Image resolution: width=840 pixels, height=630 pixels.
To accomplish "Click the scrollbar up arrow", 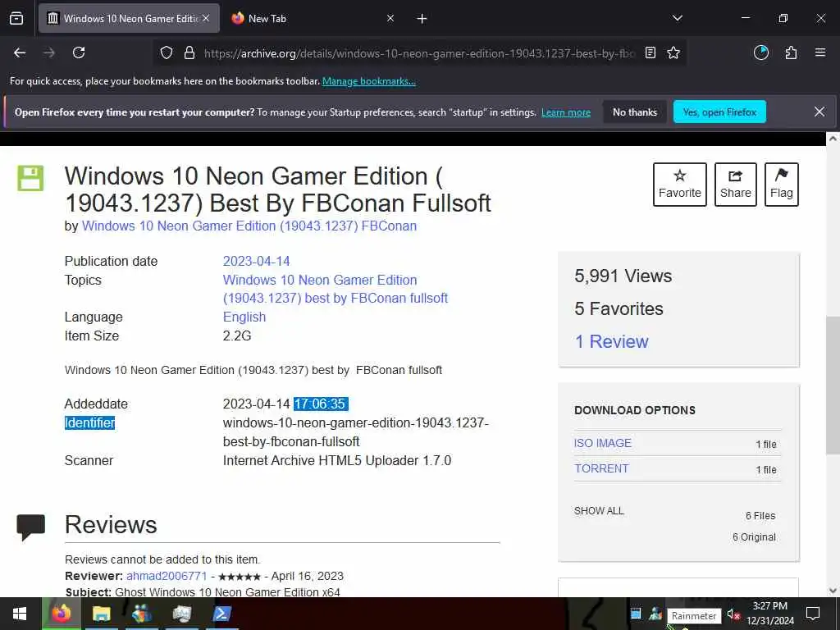I will click(833, 138).
